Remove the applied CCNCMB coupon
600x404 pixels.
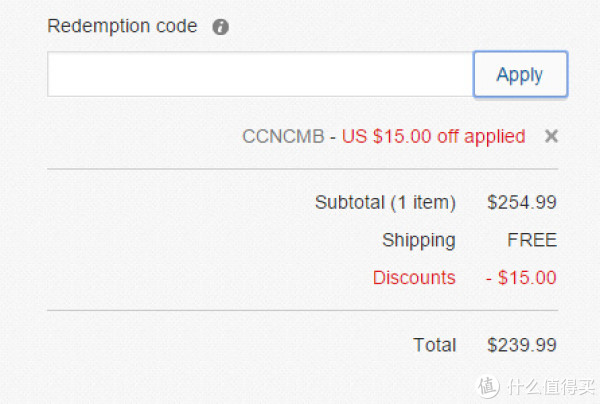tap(551, 136)
